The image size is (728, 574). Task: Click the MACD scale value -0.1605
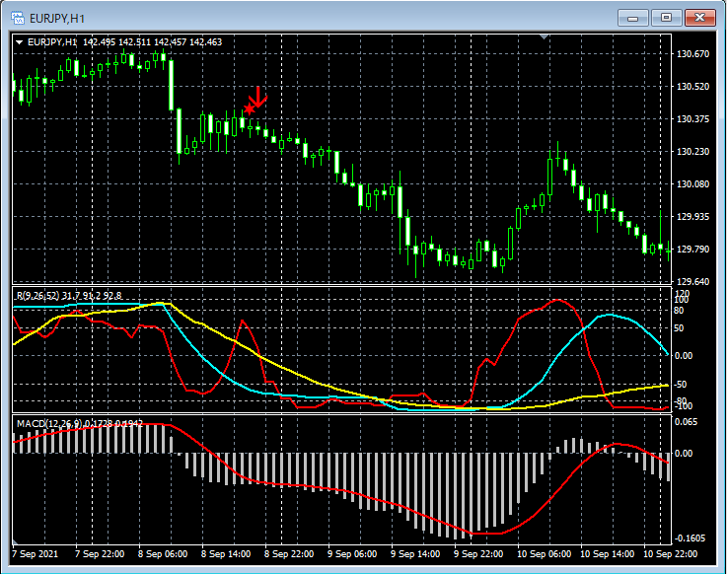pyautogui.click(x=690, y=538)
